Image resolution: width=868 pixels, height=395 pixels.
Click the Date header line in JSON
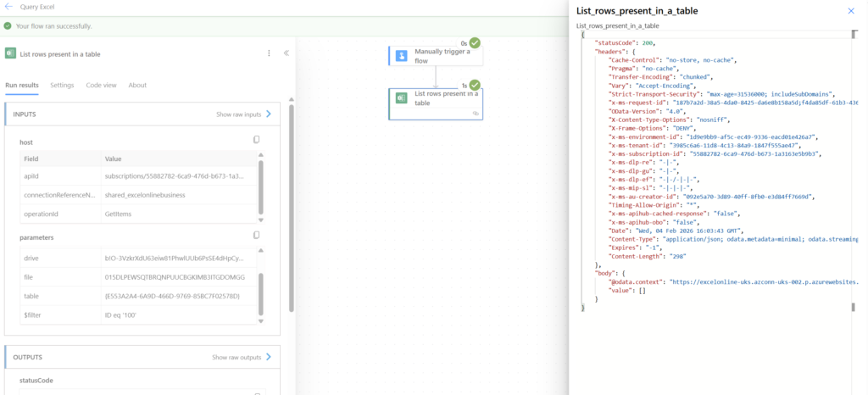[x=676, y=231]
